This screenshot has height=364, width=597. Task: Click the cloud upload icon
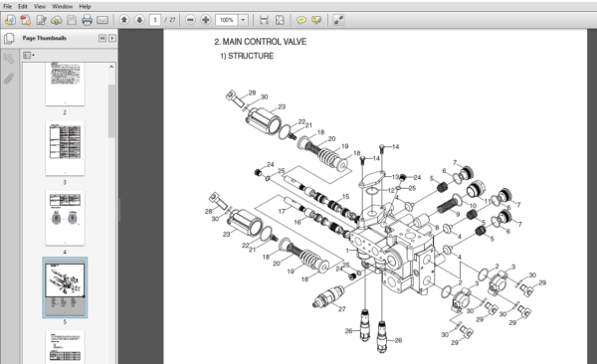(57, 20)
